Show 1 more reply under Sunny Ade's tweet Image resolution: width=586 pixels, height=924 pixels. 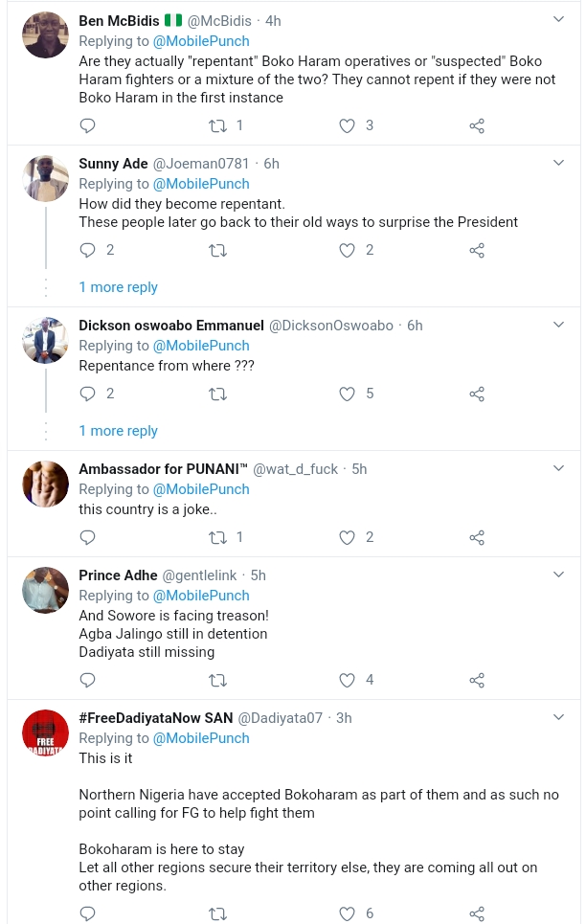pyautogui.click(x=118, y=286)
